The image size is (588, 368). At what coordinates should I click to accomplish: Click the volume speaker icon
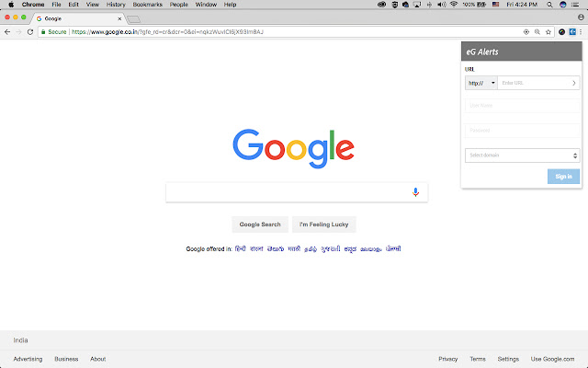coord(442,5)
